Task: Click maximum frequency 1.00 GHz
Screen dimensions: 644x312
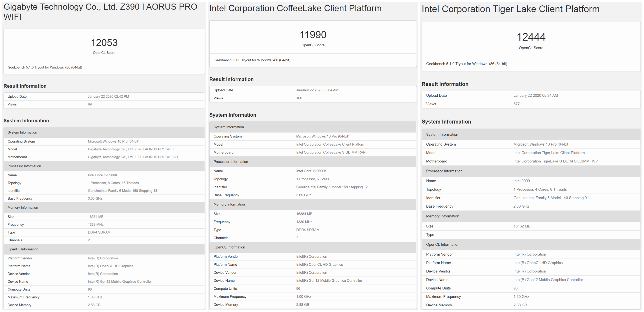Action: coord(303,296)
